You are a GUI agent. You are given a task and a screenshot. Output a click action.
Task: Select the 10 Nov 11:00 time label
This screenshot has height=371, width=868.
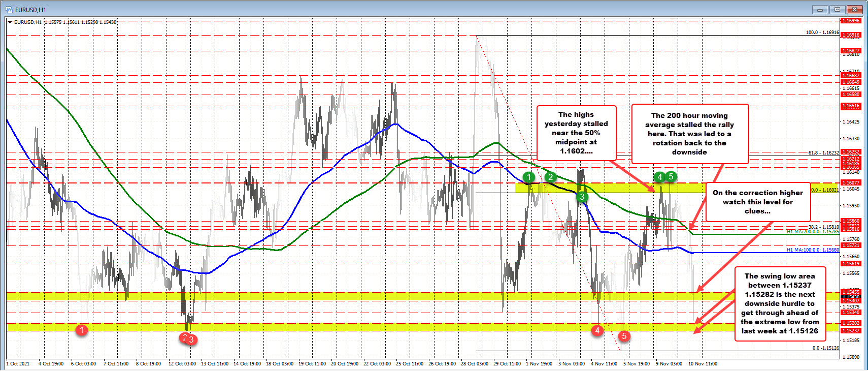tap(703, 364)
